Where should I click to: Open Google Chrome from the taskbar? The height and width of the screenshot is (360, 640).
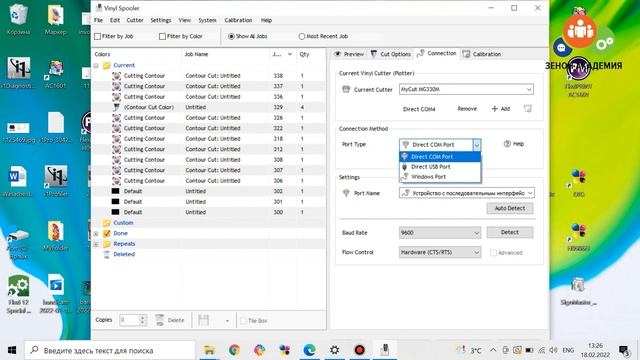234,350
